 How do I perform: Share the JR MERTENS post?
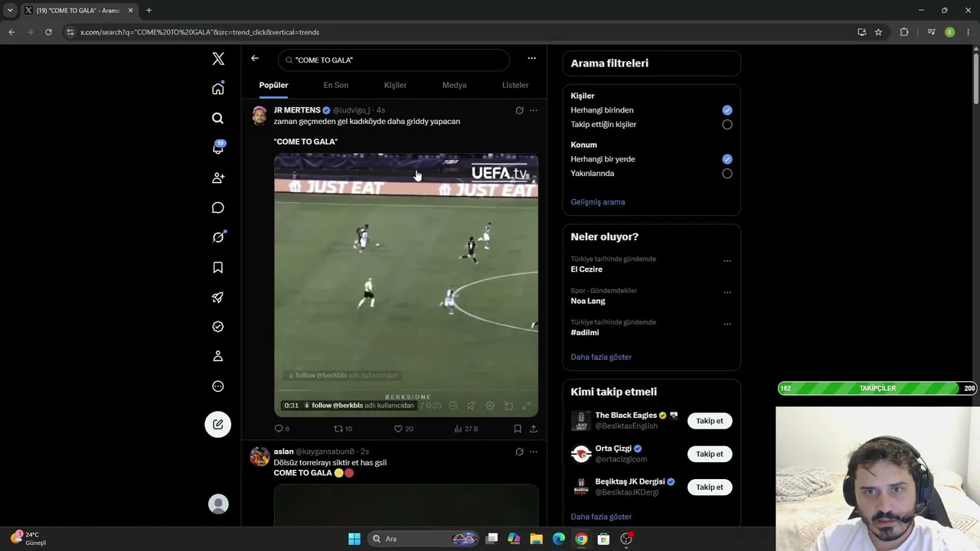click(x=533, y=429)
